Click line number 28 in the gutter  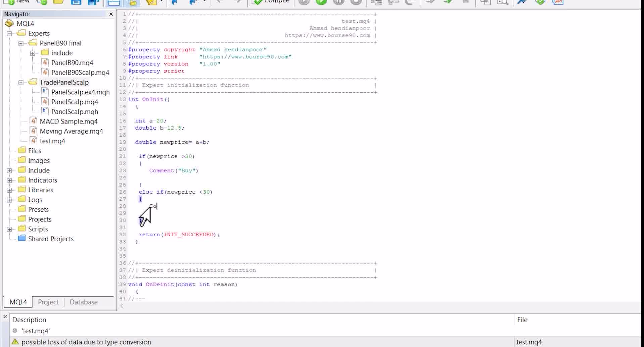pyautogui.click(x=123, y=206)
